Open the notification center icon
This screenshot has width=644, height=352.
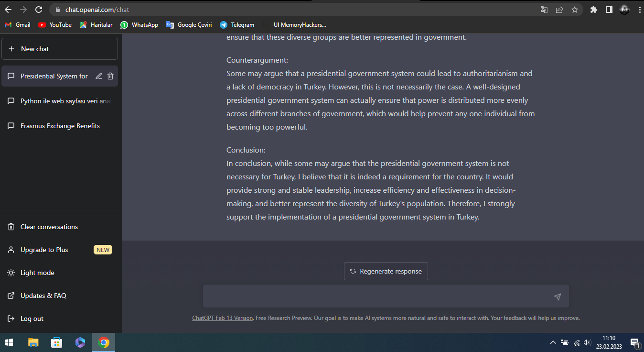[635, 342]
